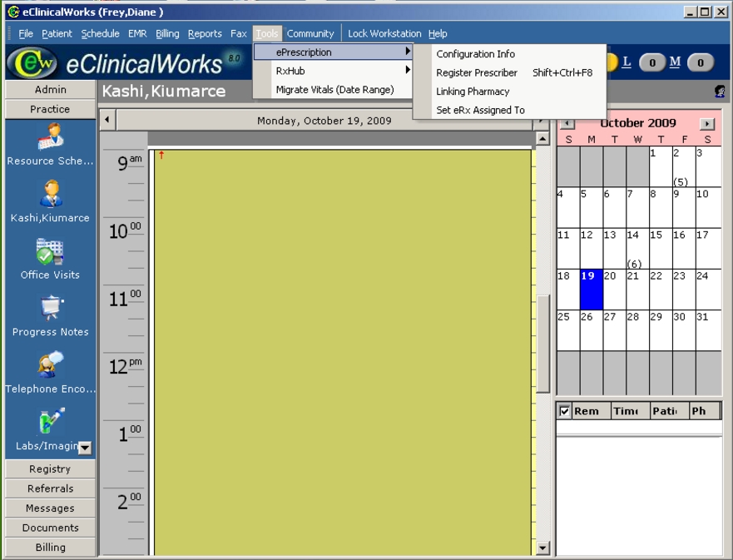
Task: Open the Billing sidebar section
Action: pos(51,548)
